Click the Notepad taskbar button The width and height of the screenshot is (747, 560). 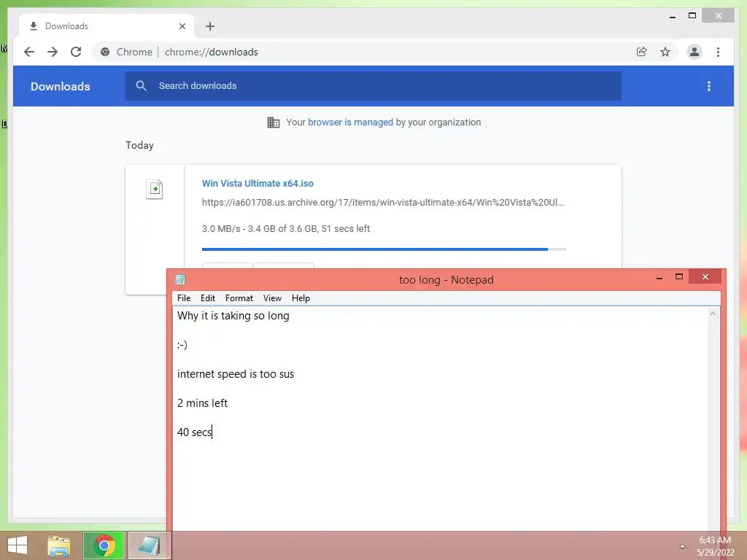[x=149, y=545]
